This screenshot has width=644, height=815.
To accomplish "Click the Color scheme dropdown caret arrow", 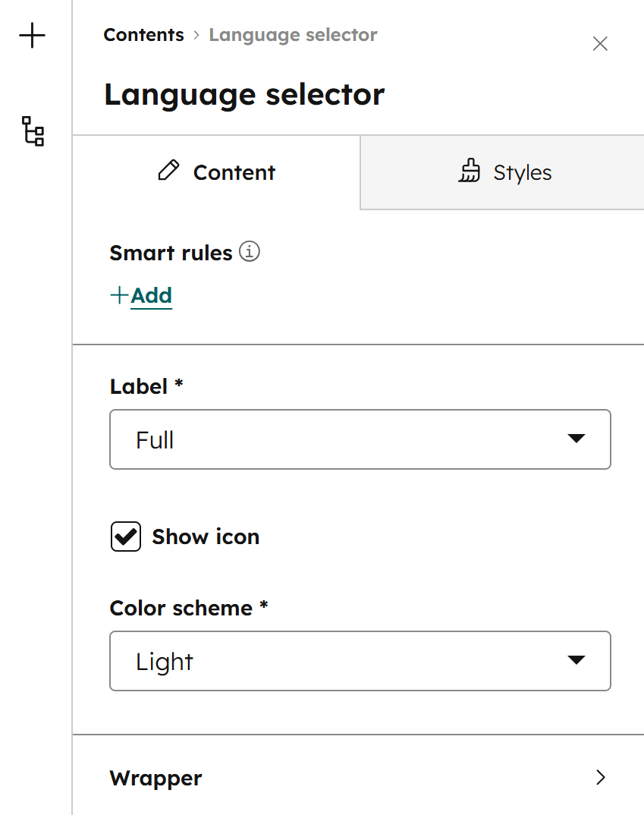I will click(x=578, y=660).
